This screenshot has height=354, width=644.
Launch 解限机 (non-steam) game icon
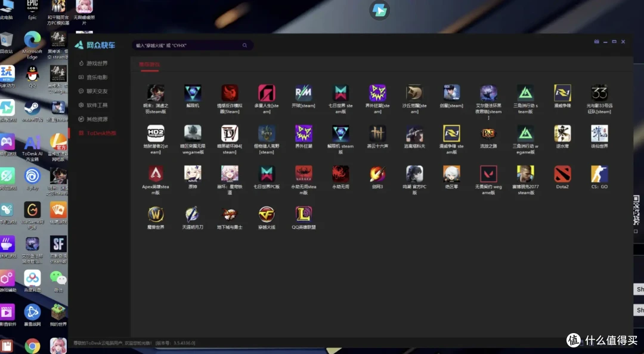(x=193, y=93)
